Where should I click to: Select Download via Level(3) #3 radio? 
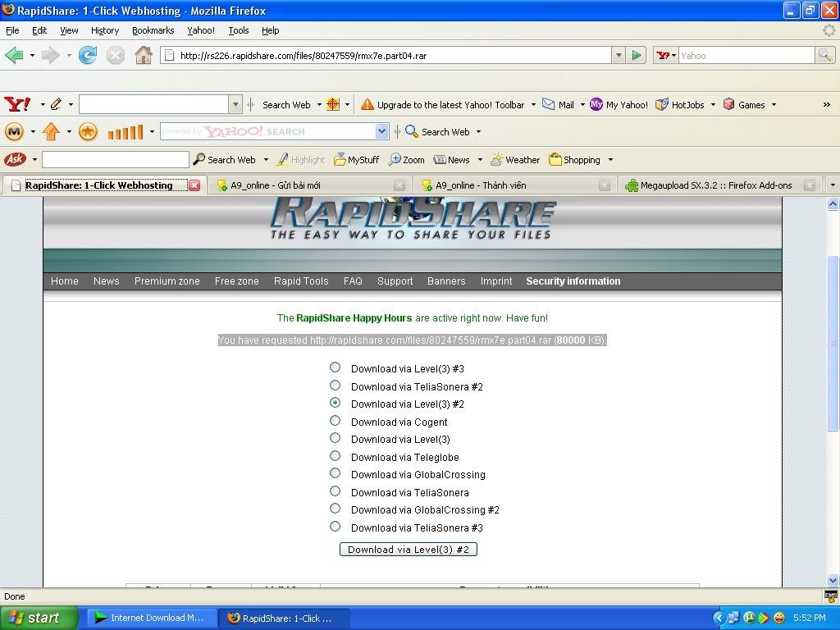click(x=335, y=367)
